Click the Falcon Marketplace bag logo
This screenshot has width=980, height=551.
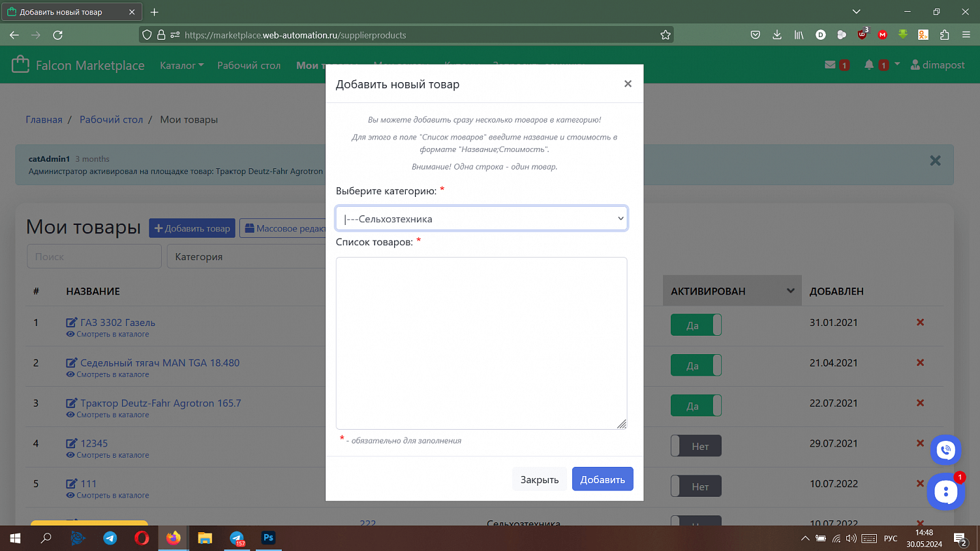point(20,64)
